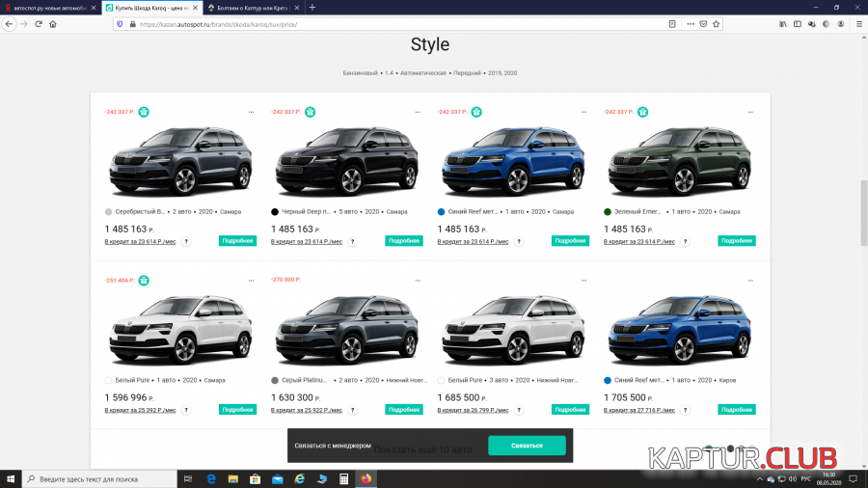Click the credit help question mark for the black Karoq
The width and height of the screenshot is (868, 488).
pyautogui.click(x=351, y=241)
